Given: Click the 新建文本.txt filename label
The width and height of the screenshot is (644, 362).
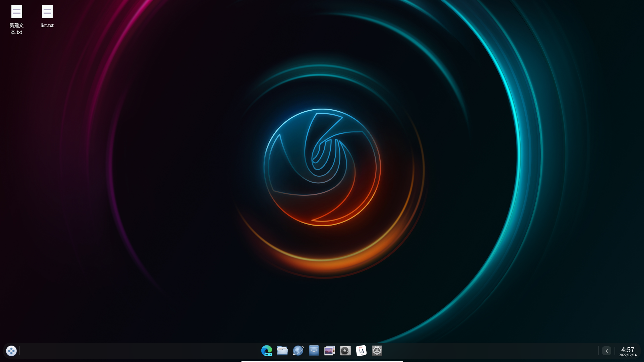Looking at the screenshot, I should [16, 29].
